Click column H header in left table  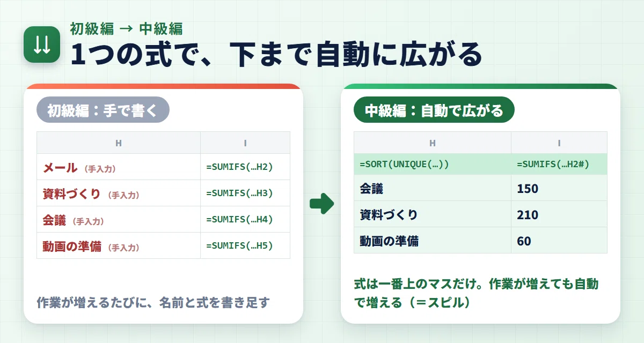click(119, 143)
